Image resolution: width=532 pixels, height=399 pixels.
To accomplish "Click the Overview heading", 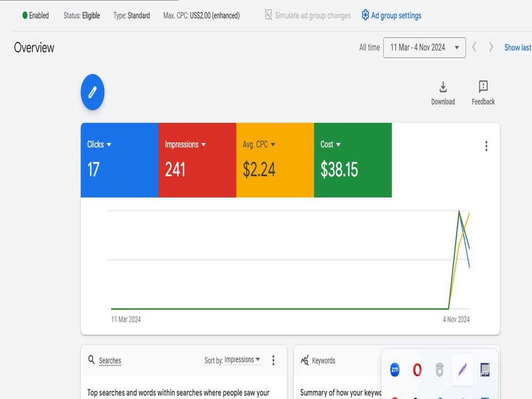I will coord(34,47).
